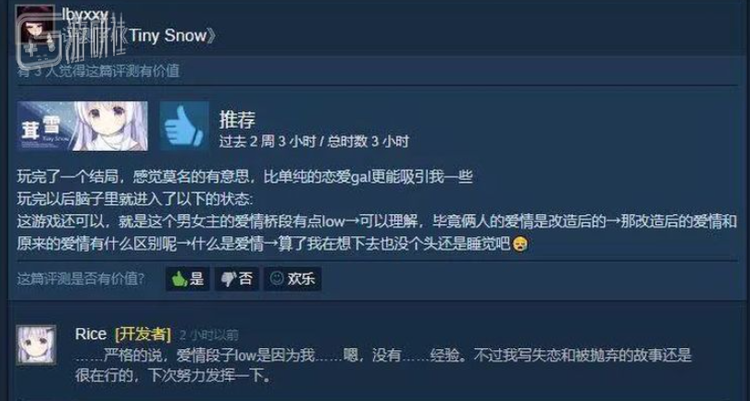Vote 是 on this review's helpfulness
Image resolution: width=750 pixels, height=401 pixels.
click(x=188, y=278)
